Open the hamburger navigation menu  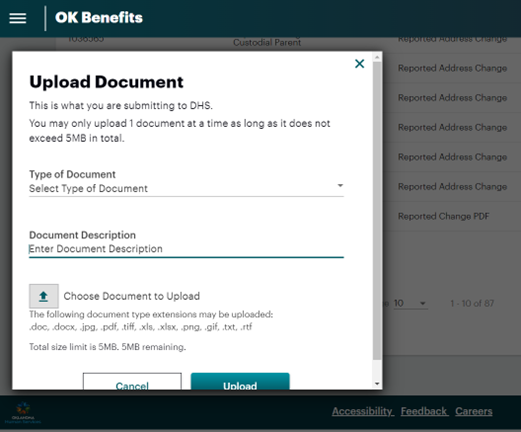click(x=18, y=18)
